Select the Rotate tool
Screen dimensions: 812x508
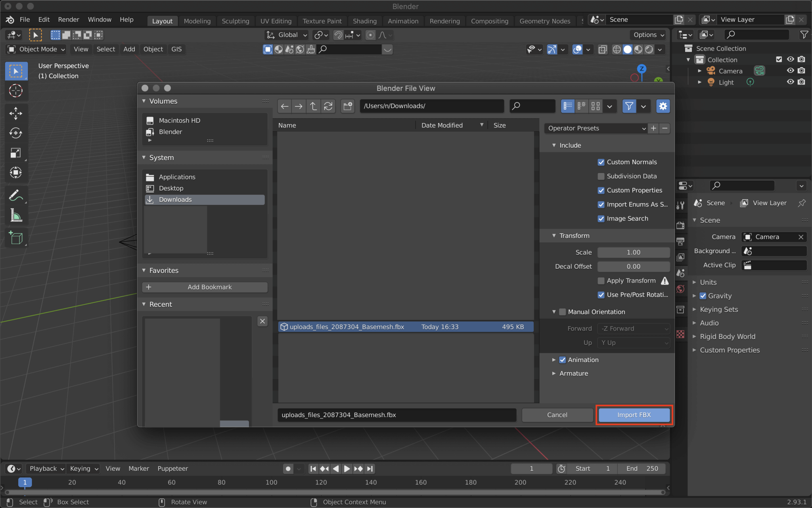tap(16, 133)
